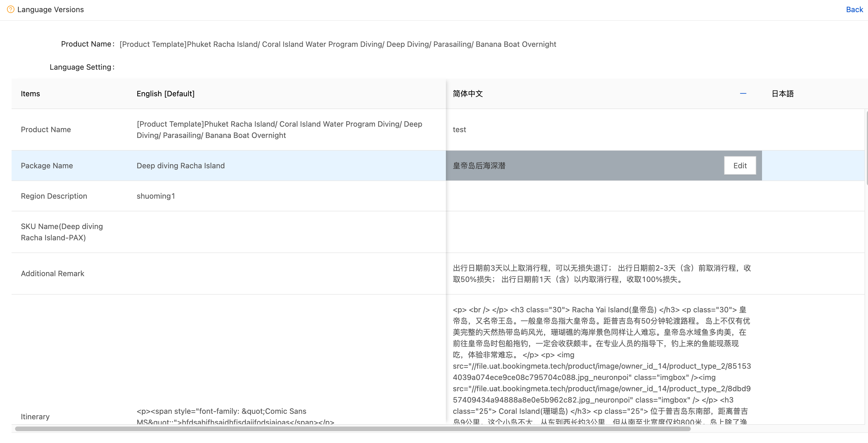Select the English [Default] column header

coord(165,94)
